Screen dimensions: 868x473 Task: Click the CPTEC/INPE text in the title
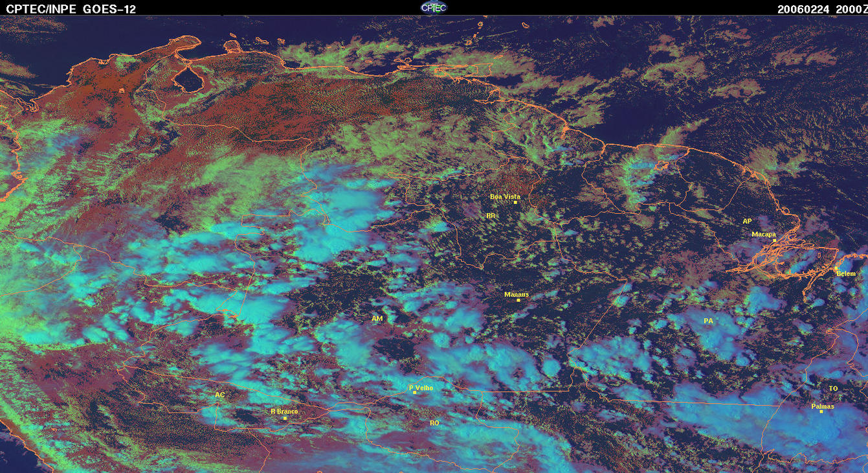[x=41, y=8]
